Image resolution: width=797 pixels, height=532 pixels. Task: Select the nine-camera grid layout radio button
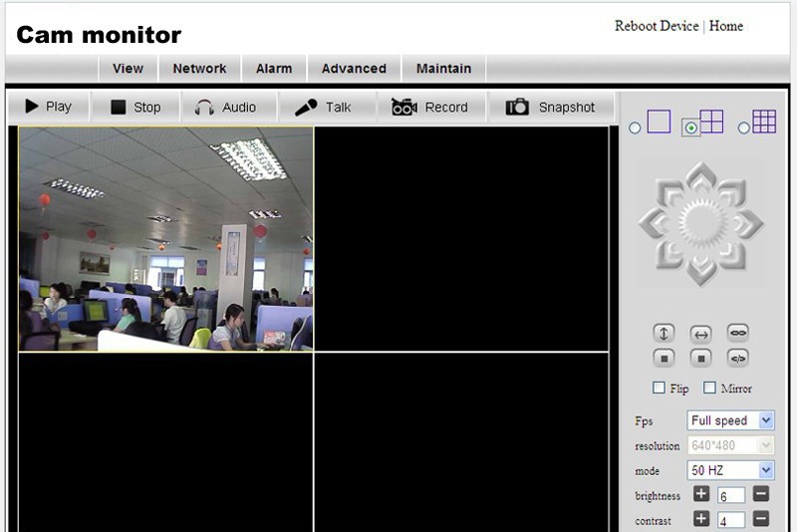(x=743, y=128)
